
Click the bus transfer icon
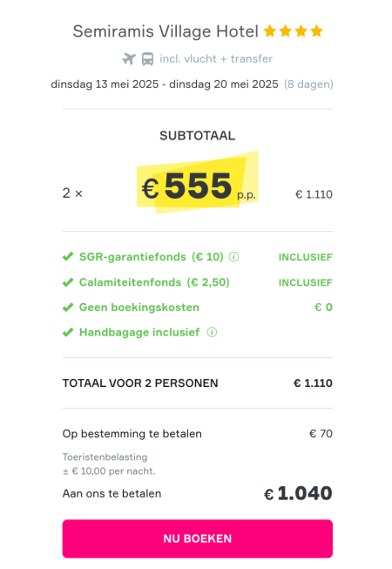[147, 58]
